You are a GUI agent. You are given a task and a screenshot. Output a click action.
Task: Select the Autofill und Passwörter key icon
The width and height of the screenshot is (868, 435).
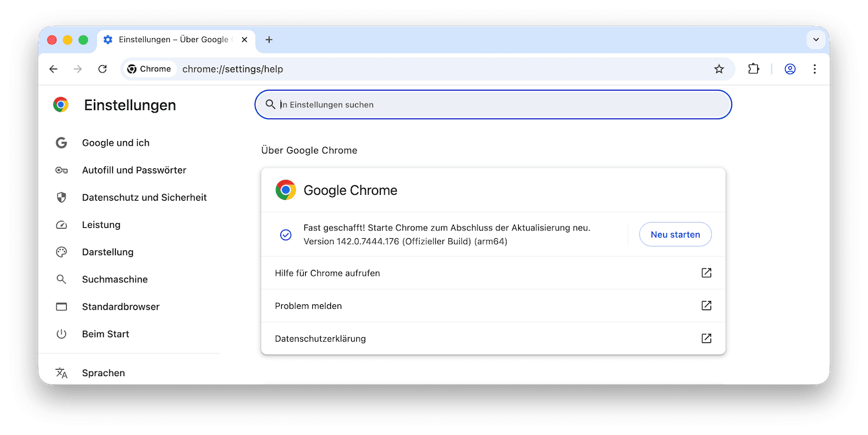tap(61, 170)
